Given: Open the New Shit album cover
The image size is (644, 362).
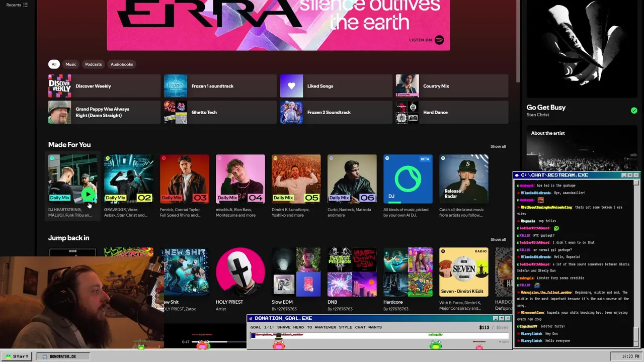Looking at the screenshot, I should tap(185, 272).
